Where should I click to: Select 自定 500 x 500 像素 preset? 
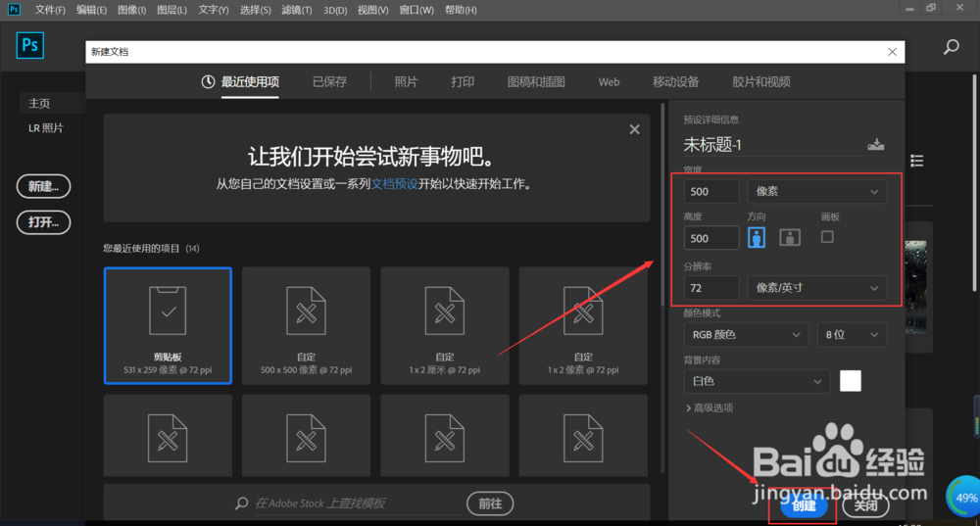click(306, 325)
